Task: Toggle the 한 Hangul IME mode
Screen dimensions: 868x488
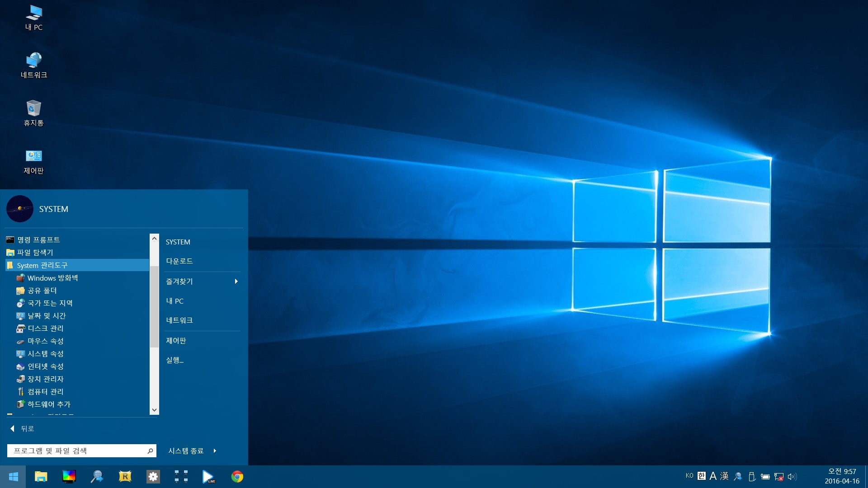Action: pos(702,476)
